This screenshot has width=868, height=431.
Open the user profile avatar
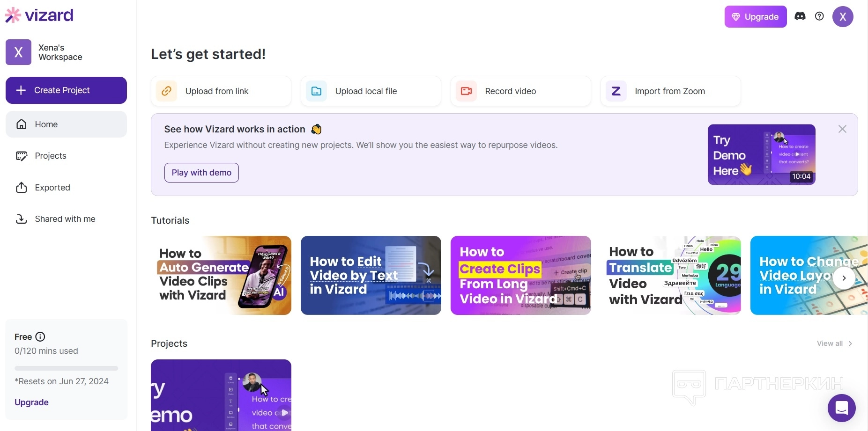pos(843,17)
